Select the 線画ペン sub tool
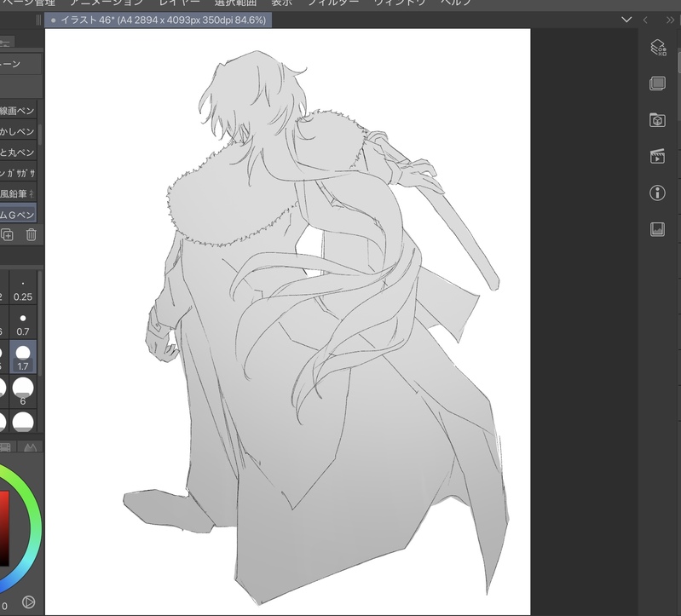 pos(18,111)
